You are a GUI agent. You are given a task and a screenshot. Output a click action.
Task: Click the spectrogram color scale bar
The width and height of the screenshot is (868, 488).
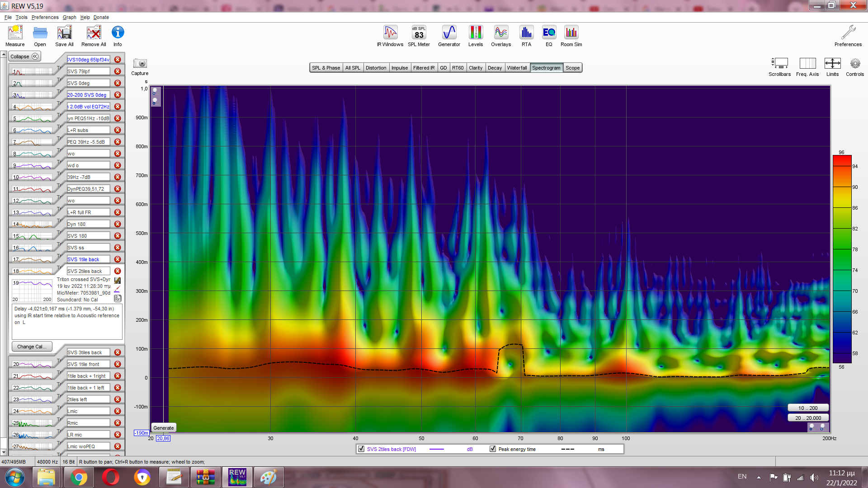click(842, 259)
